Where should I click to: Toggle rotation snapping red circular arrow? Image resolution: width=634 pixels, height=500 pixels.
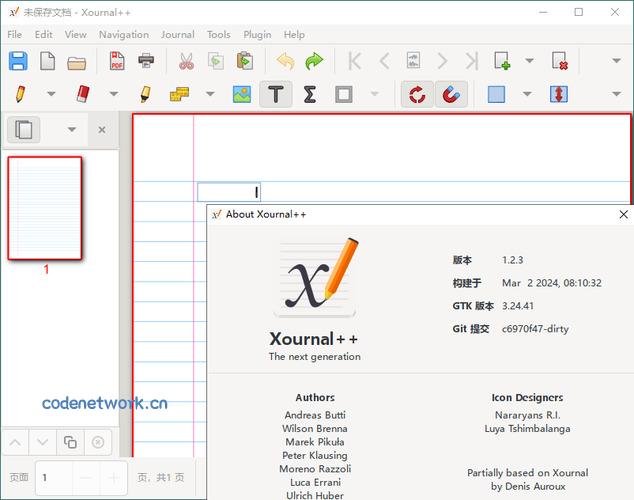point(417,95)
